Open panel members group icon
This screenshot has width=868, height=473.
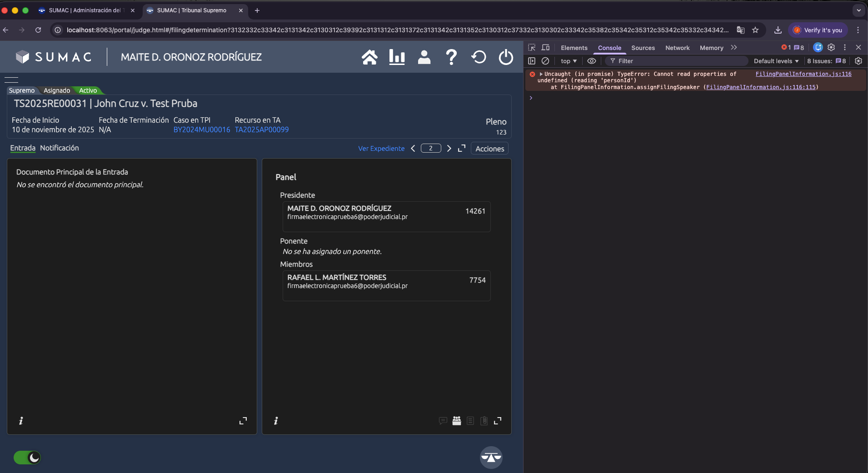[457, 421]
